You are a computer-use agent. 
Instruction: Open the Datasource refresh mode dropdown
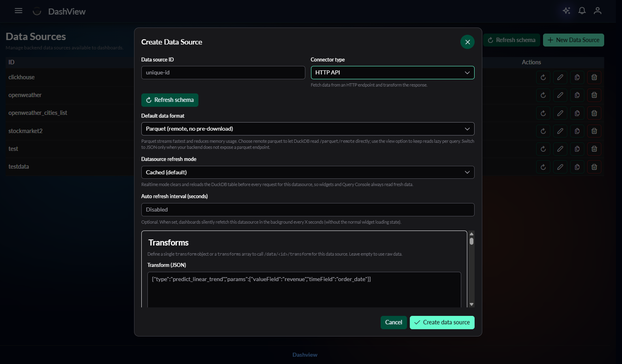[x=307, y=172]
